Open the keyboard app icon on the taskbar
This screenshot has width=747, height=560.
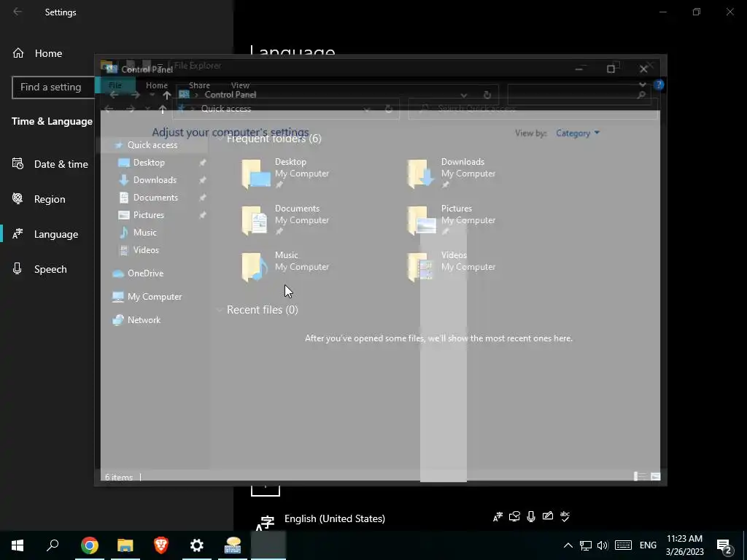[x=233, y=545]
